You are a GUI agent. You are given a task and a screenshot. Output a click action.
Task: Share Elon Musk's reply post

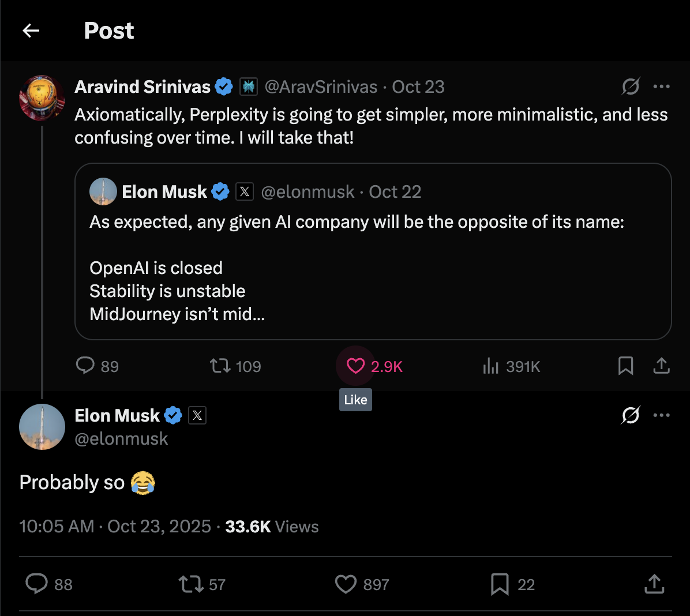pyautogui.click(x=654, y=584)
